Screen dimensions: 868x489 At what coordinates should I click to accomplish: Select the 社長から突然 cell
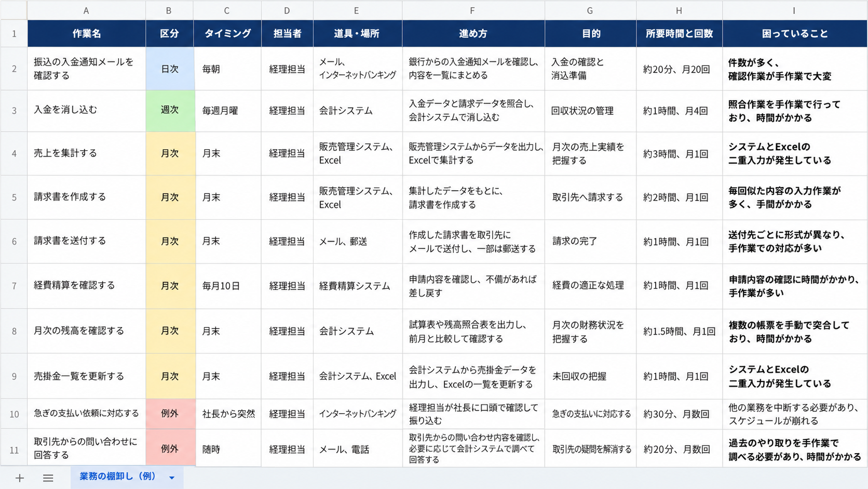click(x=227, y=414)
